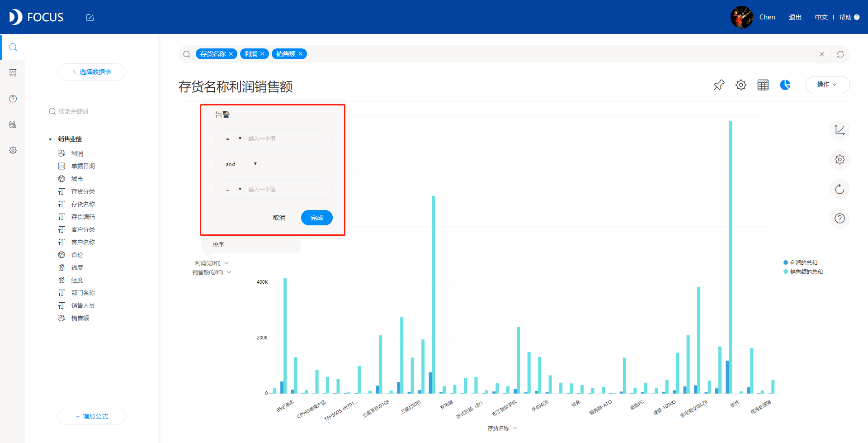Click the first alert value input field
The width and height of the screenshot is (868, 443).
288,138
